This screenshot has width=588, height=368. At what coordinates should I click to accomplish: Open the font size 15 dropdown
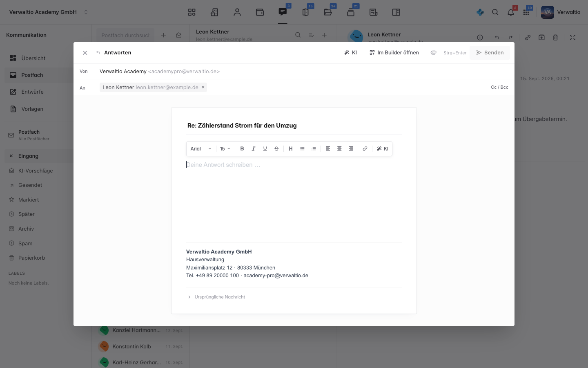[225, 149]
